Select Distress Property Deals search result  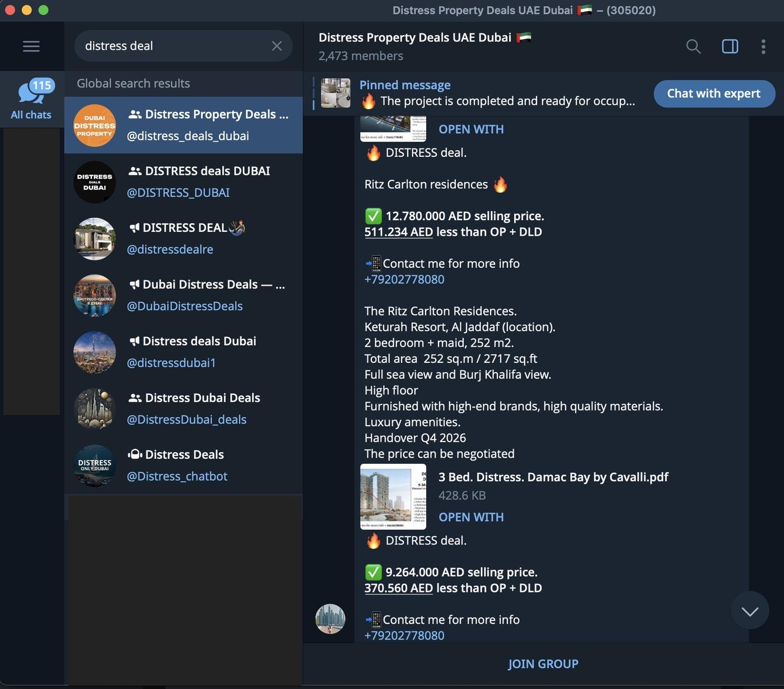point(184,125)
